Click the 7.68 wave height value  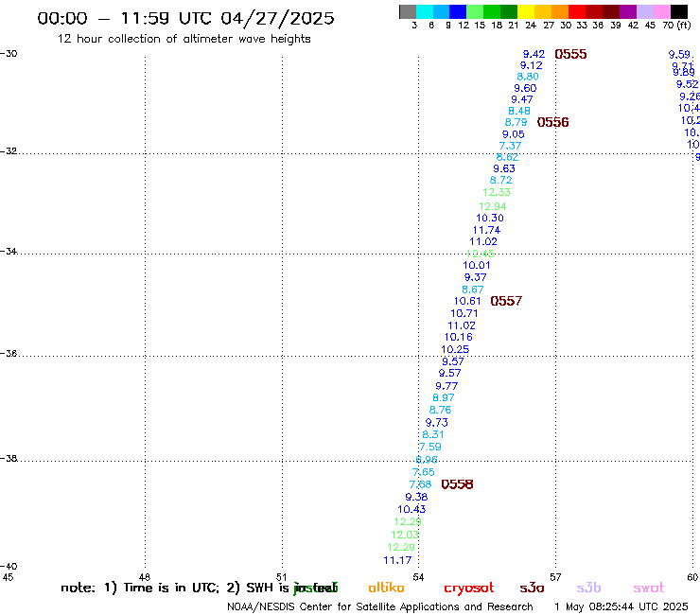click(421, 484)
